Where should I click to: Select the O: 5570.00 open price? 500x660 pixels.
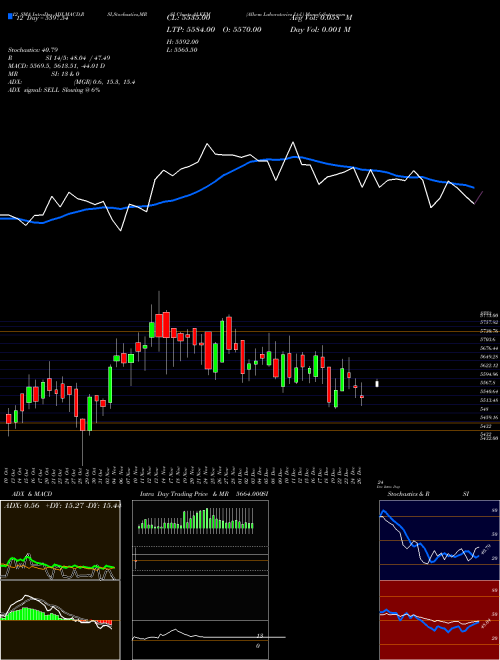tap(242, 29)
